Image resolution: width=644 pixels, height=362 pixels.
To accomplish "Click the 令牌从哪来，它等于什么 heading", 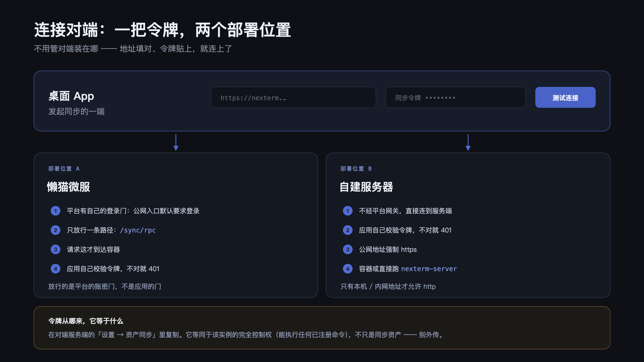I will point(86,321).
